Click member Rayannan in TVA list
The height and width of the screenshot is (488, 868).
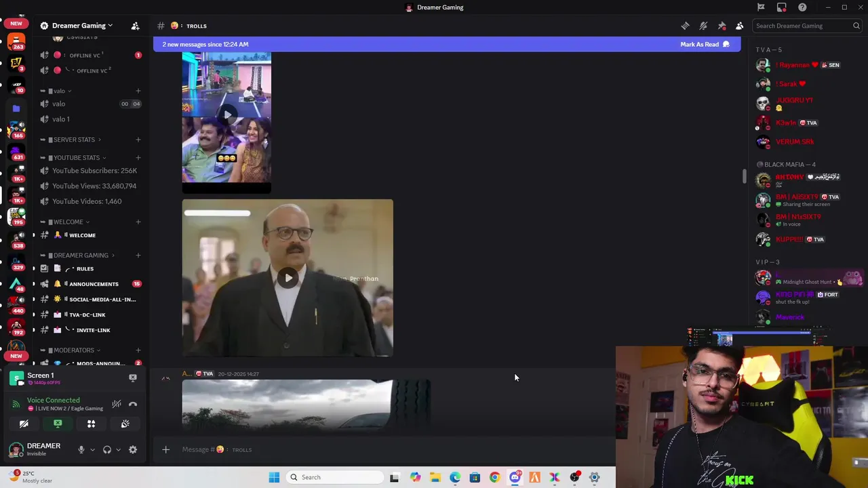click(x=807, y=65)
